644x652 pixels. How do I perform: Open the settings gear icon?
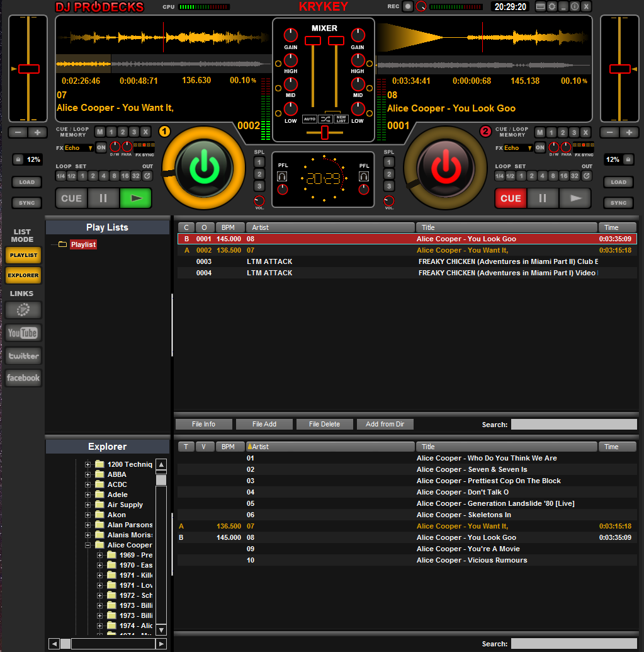point(551,6)
